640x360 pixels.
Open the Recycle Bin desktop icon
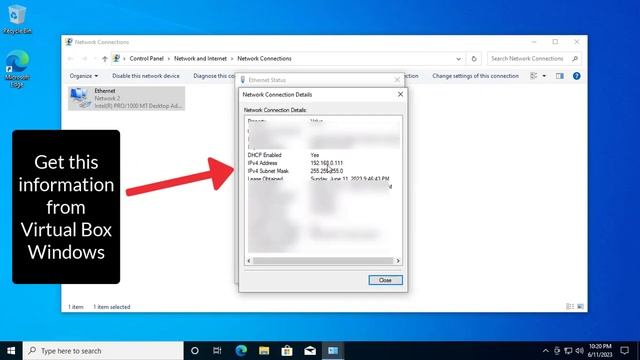pyautogui.click(x=16, y=20)
